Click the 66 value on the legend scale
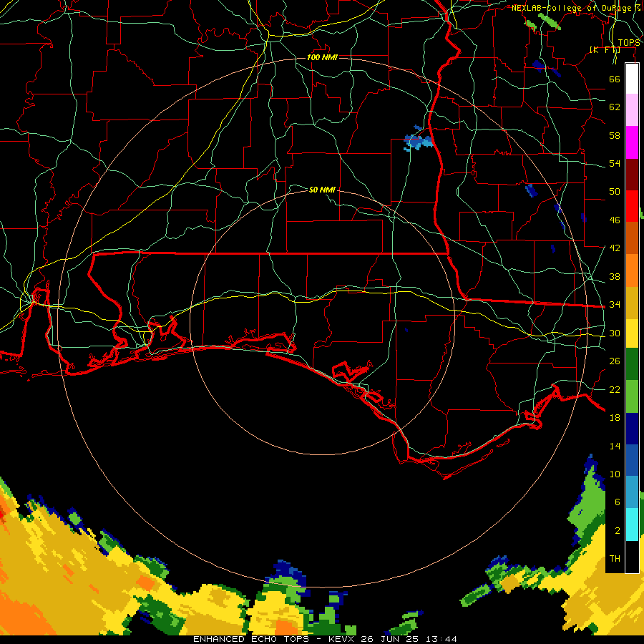Screen dimensions: 644x644 615,79
